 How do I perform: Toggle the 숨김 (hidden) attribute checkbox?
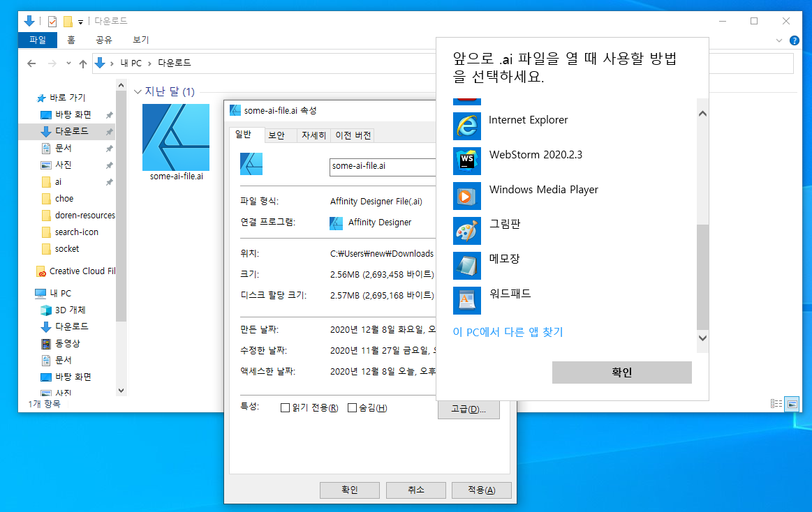[352, 407]
